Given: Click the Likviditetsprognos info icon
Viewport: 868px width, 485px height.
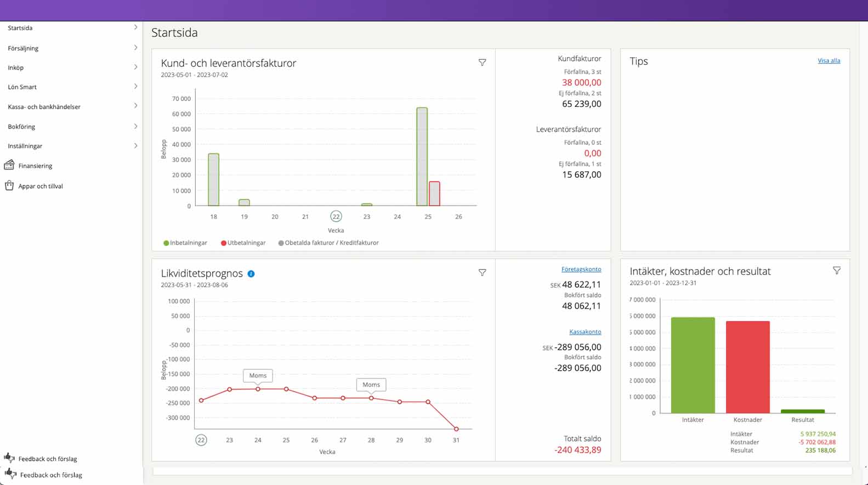Looking at the screenshot, I should tap(251, 274).
